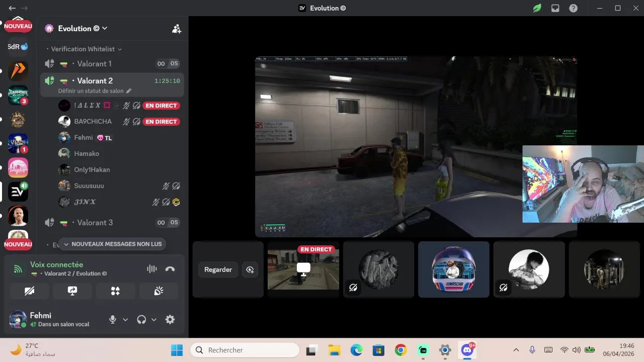Screen dimensions: 644x362
Task: Open Microsoft Edge from taskbar
Action: (356, 350)
